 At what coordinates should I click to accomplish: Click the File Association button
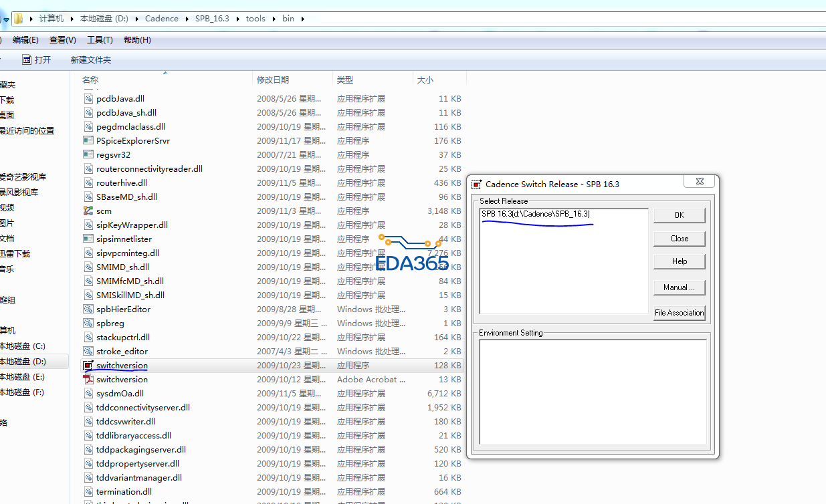click(x=679, y=313)
